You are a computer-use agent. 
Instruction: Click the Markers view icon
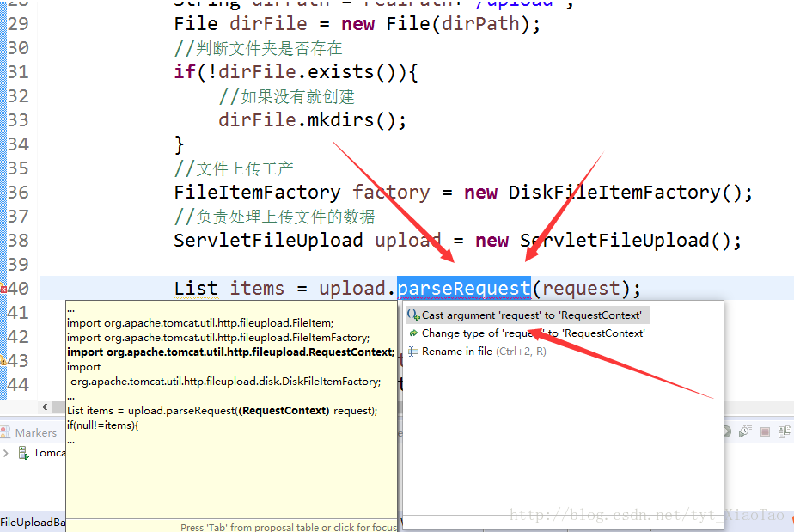click(x=5, y=432)
